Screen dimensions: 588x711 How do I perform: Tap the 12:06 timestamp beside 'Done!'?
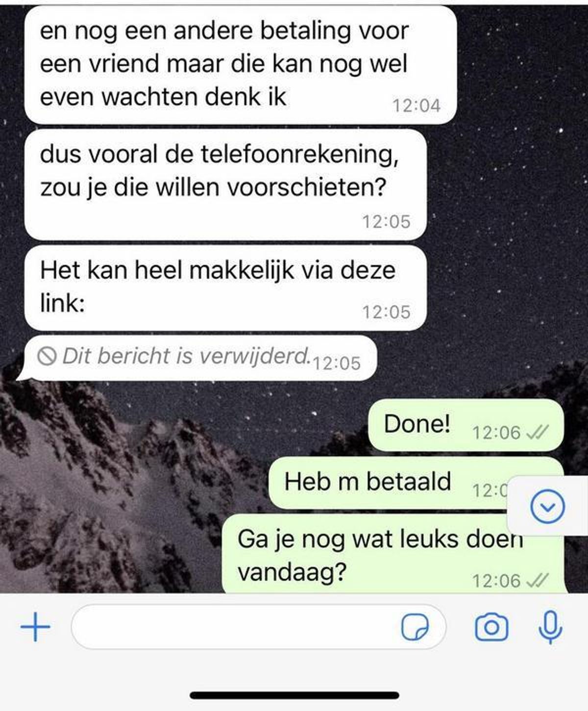(496, 432)
